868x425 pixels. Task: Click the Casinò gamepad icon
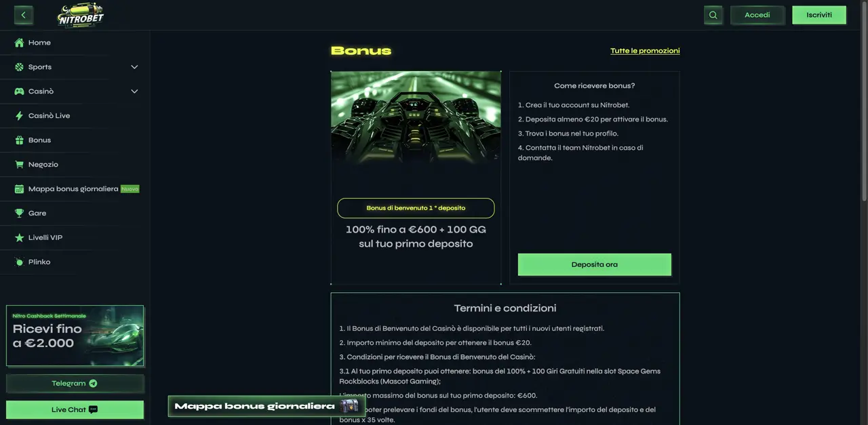pos(19,92)
